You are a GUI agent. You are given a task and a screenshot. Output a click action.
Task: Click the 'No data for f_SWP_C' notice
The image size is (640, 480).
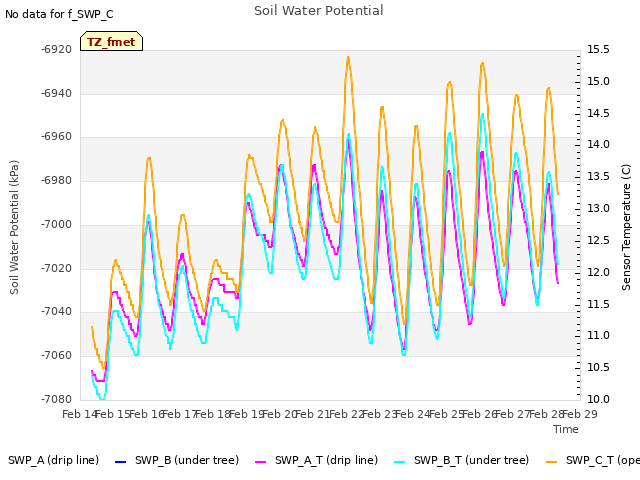click(59, 14)
